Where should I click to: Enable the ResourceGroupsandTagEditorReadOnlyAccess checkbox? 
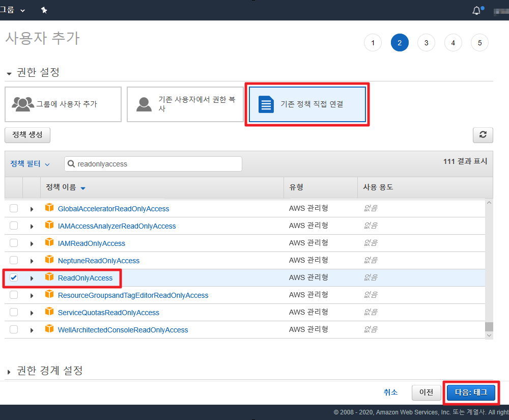[x=14, y=295]
